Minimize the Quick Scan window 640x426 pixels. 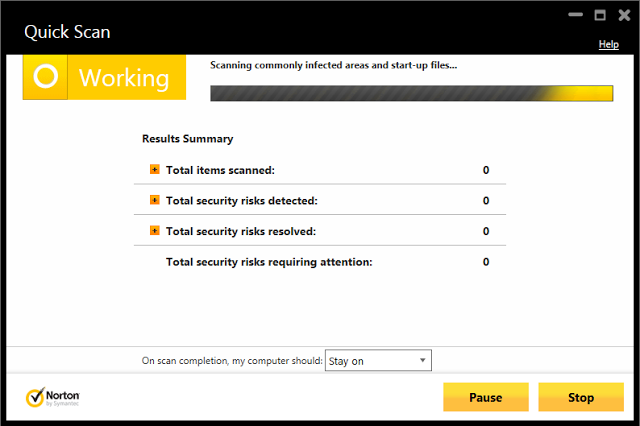575,15
